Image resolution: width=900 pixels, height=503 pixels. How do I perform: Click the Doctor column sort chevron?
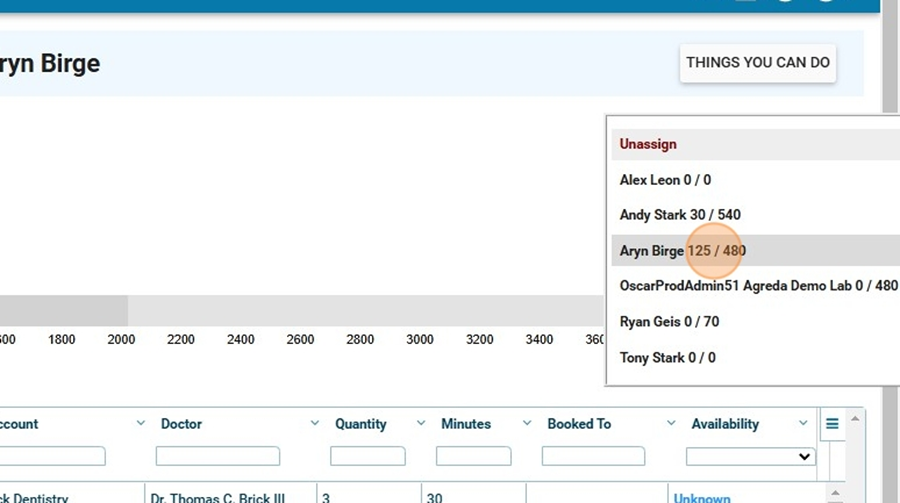[315, 424]
